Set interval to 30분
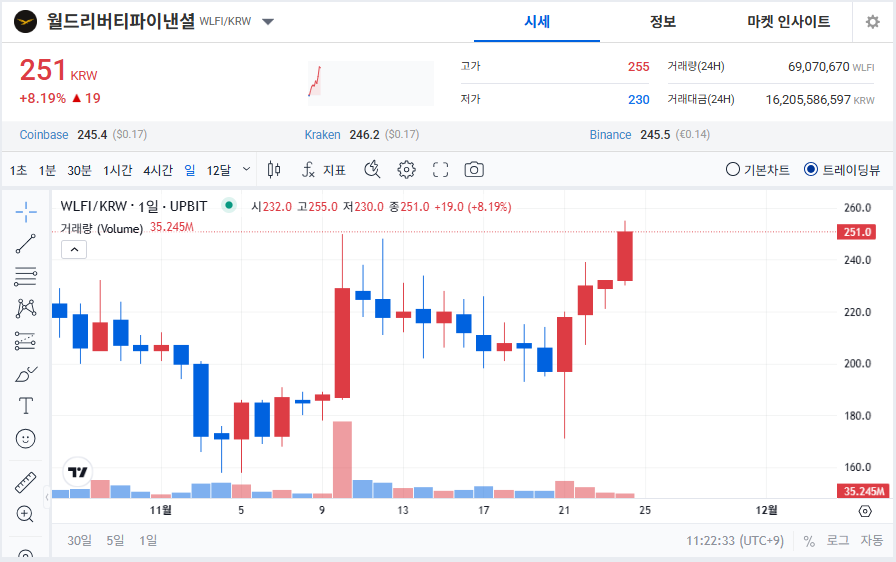The height and width of the screenshot is (562, 896). 79,170
